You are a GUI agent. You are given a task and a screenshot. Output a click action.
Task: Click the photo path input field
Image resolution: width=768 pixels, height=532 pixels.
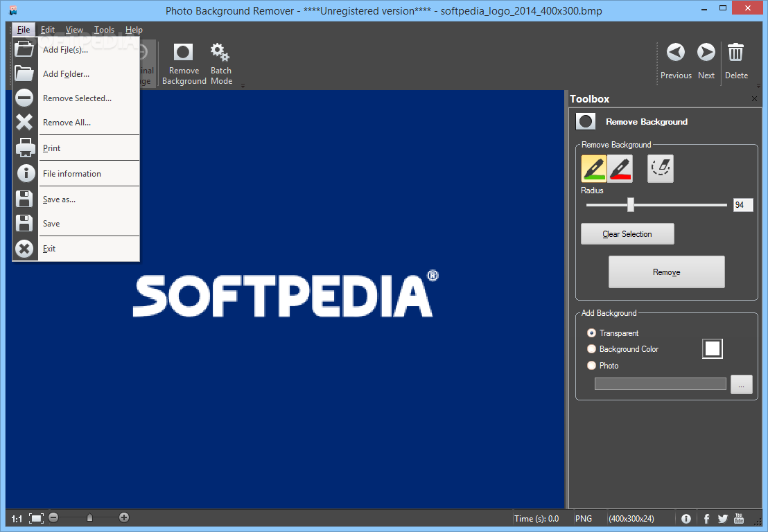661,384
